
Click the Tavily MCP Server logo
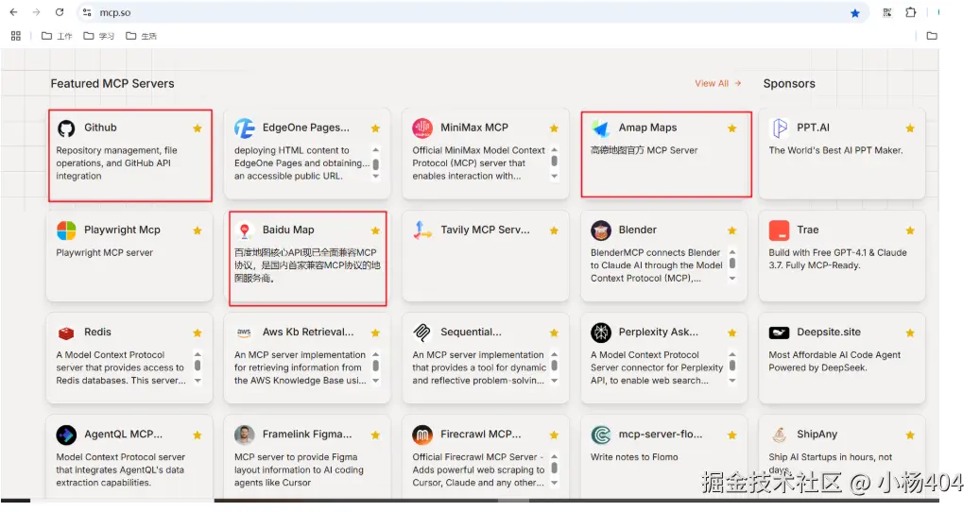click(422, 230)
